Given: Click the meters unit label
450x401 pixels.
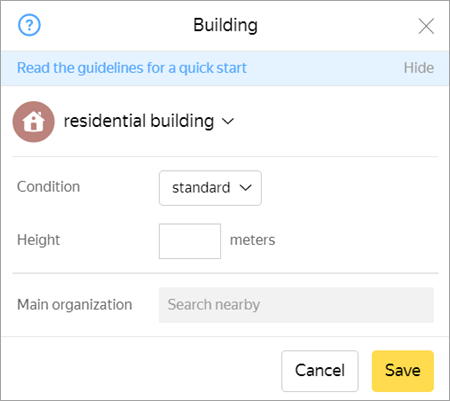Looking at the screenshot, I should [x=253, y=240].
